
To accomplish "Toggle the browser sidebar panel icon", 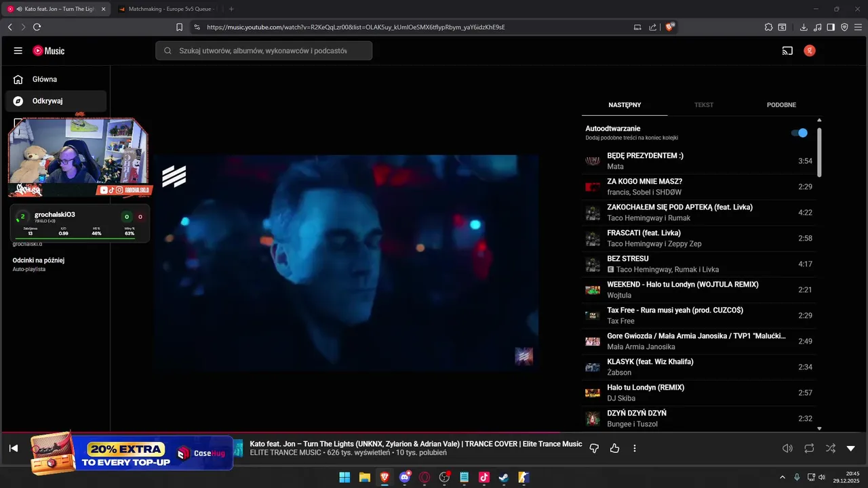I will point(831,27).
